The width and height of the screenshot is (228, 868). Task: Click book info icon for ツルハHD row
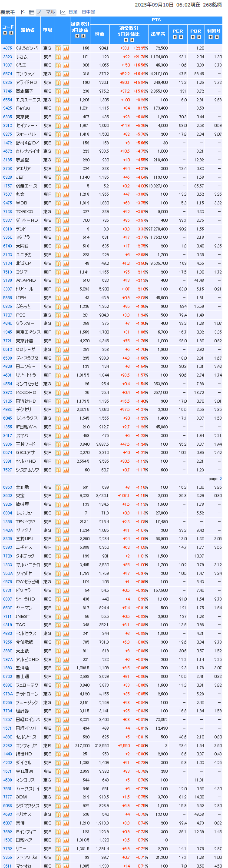[58, 461]
